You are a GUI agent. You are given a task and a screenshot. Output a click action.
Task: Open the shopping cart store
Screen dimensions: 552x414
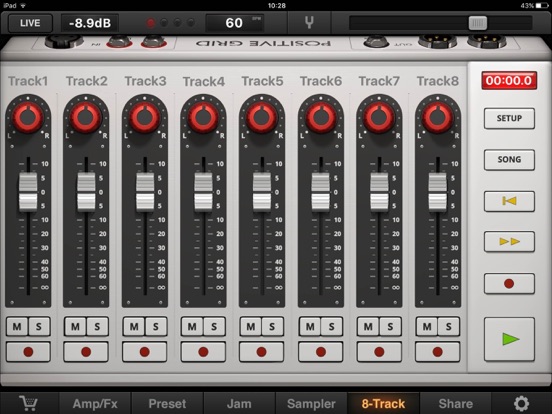[28, 403]
